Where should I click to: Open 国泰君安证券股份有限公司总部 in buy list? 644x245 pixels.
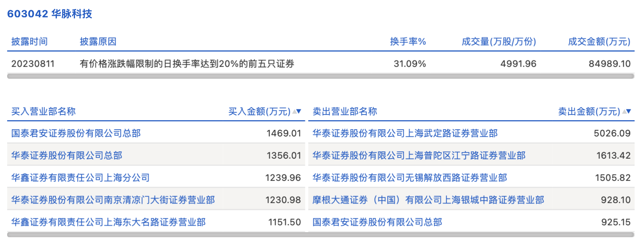tap(76, 133)
